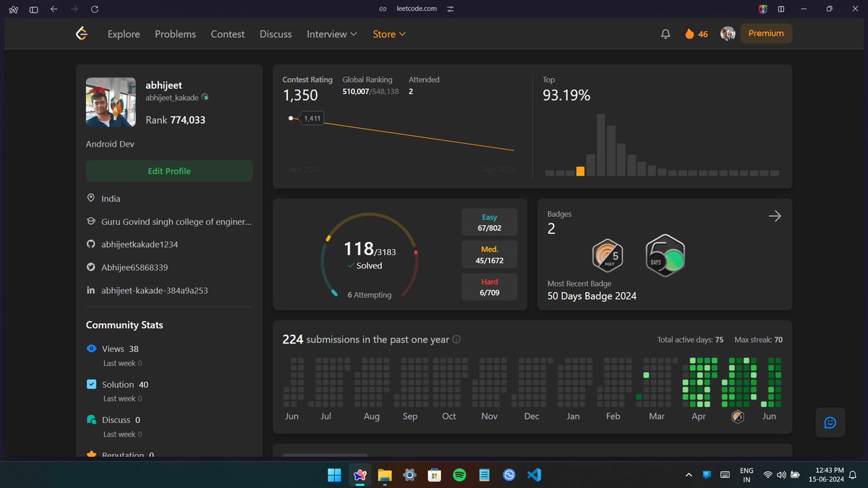The image size is (868, 488).
Task: Open Spotify from the taskbar
Action: coord(459,475)
